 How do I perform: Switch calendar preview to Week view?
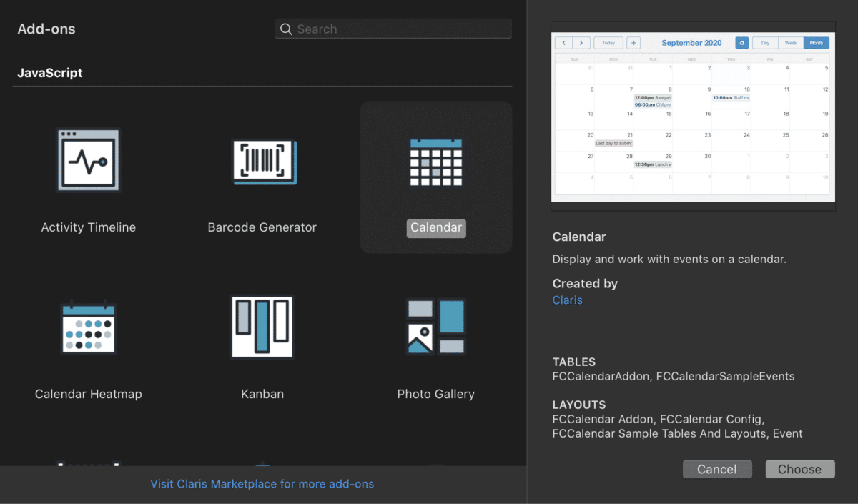tap(790, 43)
